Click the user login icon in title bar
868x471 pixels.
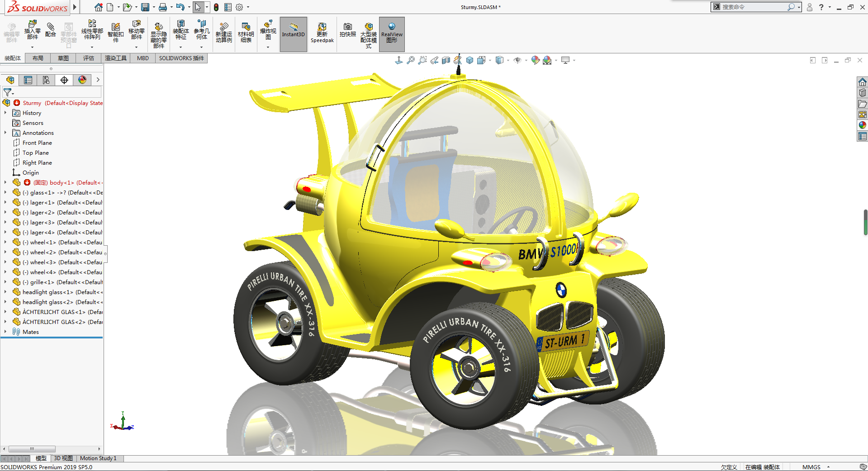click(810, 7)
